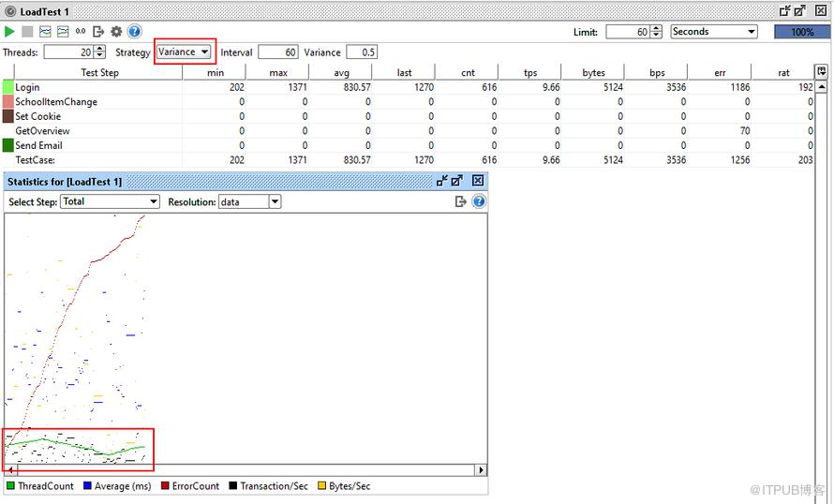Iconify the LoadTest 1 window
The image size is (834, 504).
pyautogui.click(x=785, y=10)
